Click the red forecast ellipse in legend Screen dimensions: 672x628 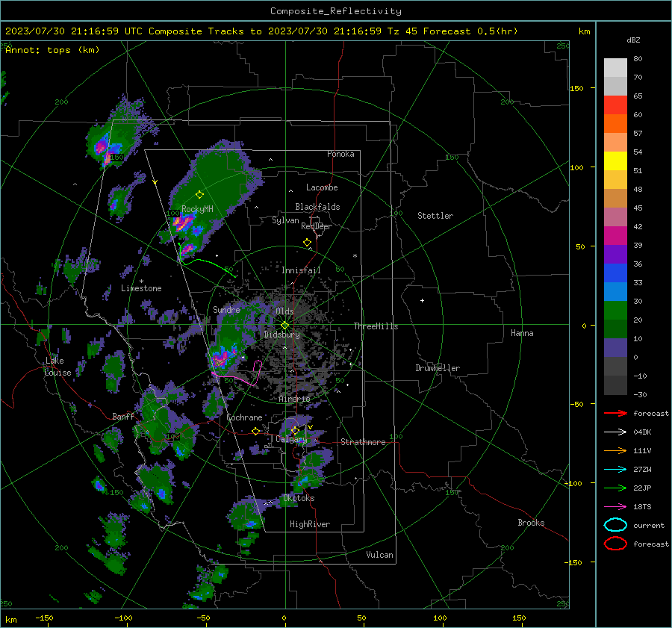click(x=615, y=544)
